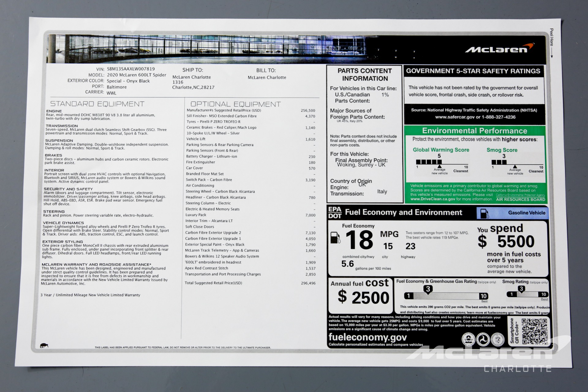The image size is (588, 392).
Task: Select the Vehicle Lift option row
Action: point(251,139)
